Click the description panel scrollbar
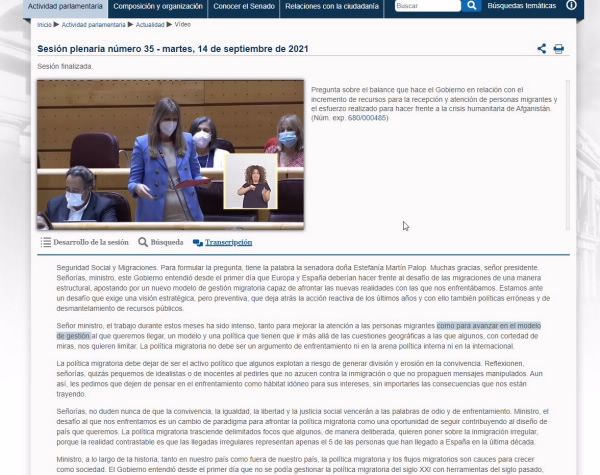The image size is (600, 475). pos(567,155)
